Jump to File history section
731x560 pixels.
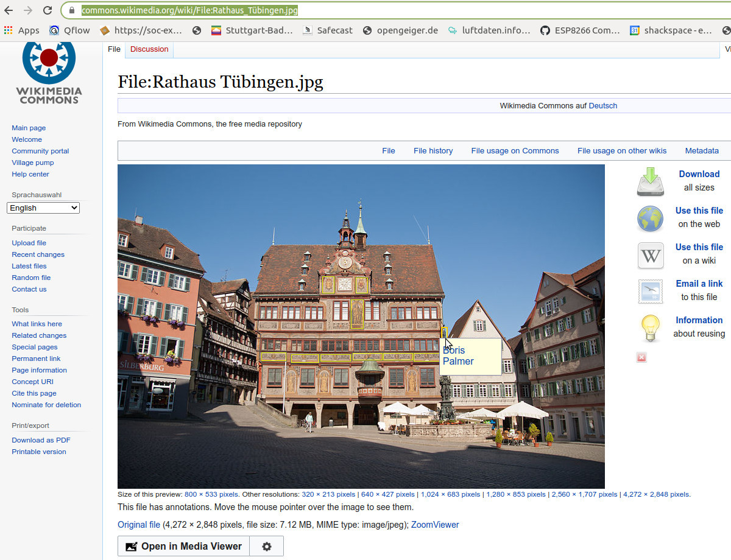433,151
